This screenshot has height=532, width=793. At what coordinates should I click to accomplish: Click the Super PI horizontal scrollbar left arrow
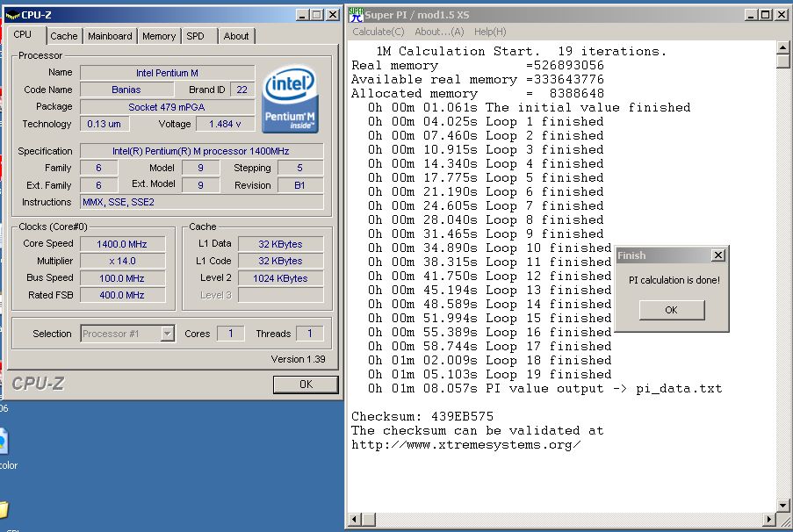355,520
